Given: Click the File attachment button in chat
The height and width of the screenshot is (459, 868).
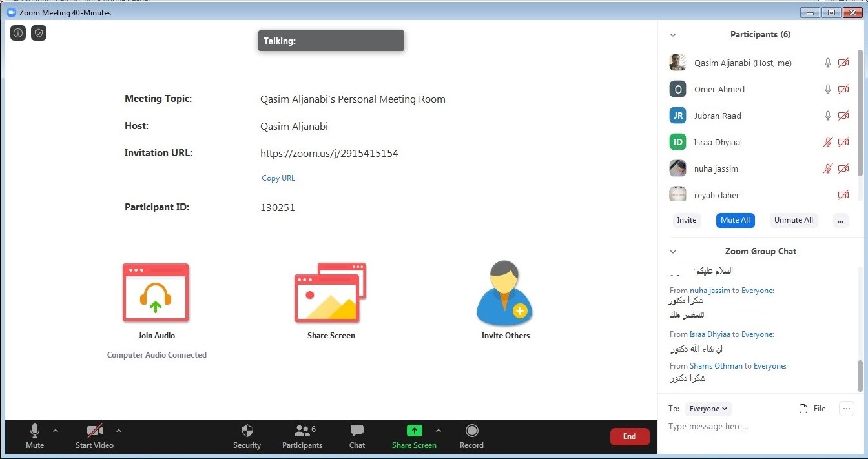Looking at the screenshot, I should (x=813, y=409).
